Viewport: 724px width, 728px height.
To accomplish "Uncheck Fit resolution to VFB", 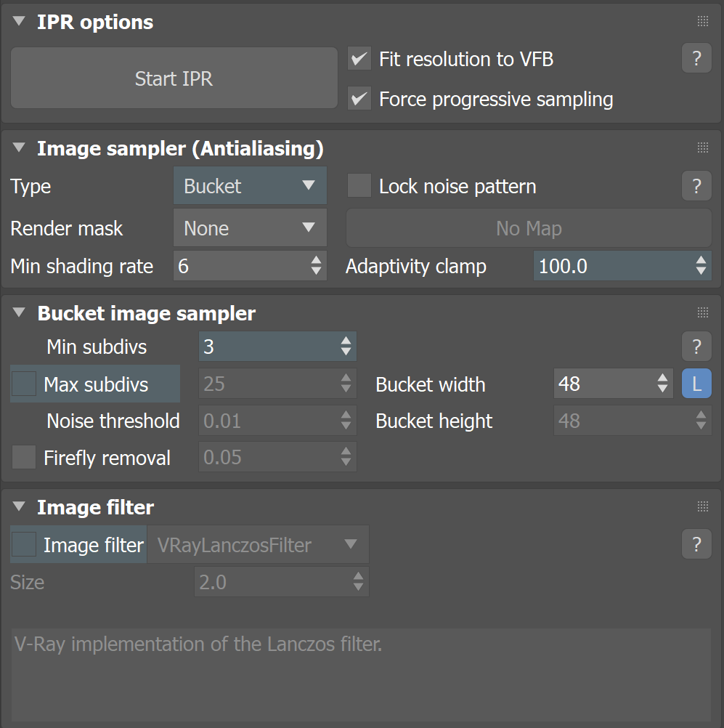I will coord(359,59).
